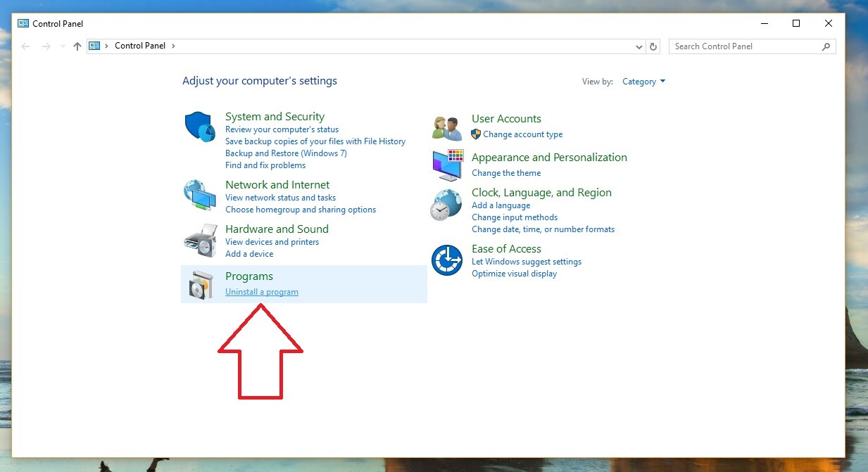868x472 pixels.
Task: Open Ease of Access category
Action: [x=506, y=249]
